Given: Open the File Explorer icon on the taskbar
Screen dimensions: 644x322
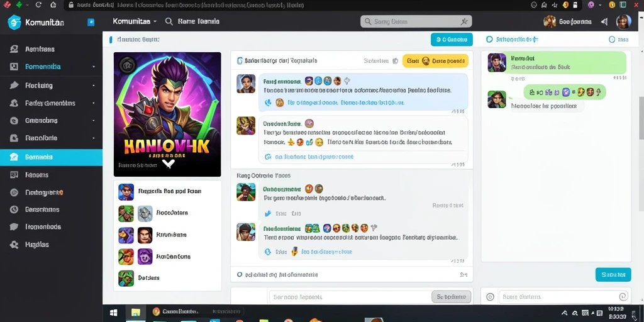Looking at the screenshot, I should [x=136, y=313].
